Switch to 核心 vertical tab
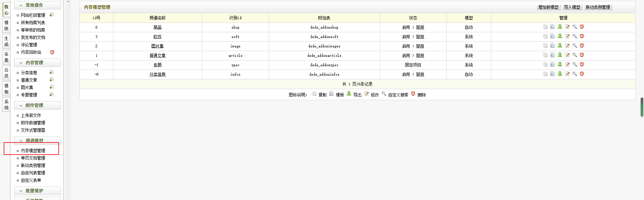 6,10
